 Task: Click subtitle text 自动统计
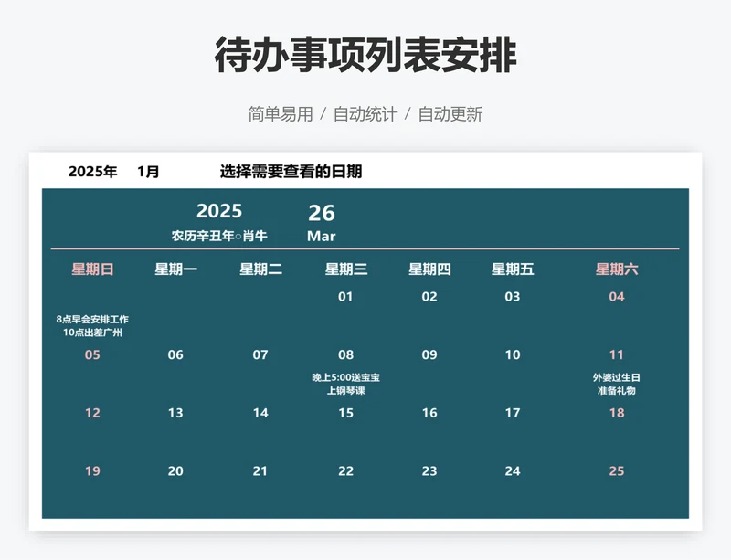[x=365, y=114]
